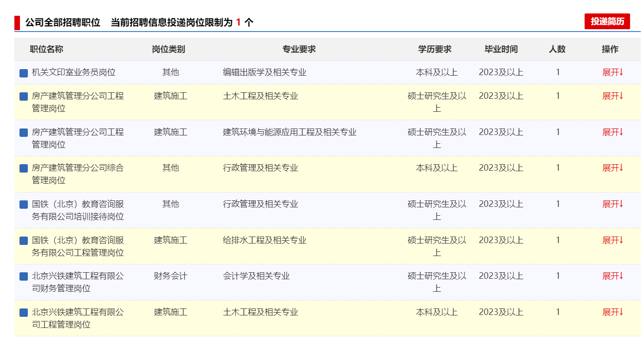The image size is (644, 340).
Task: Check the box for 北京兴铁工程管理岗位
Action: point(24,313)
